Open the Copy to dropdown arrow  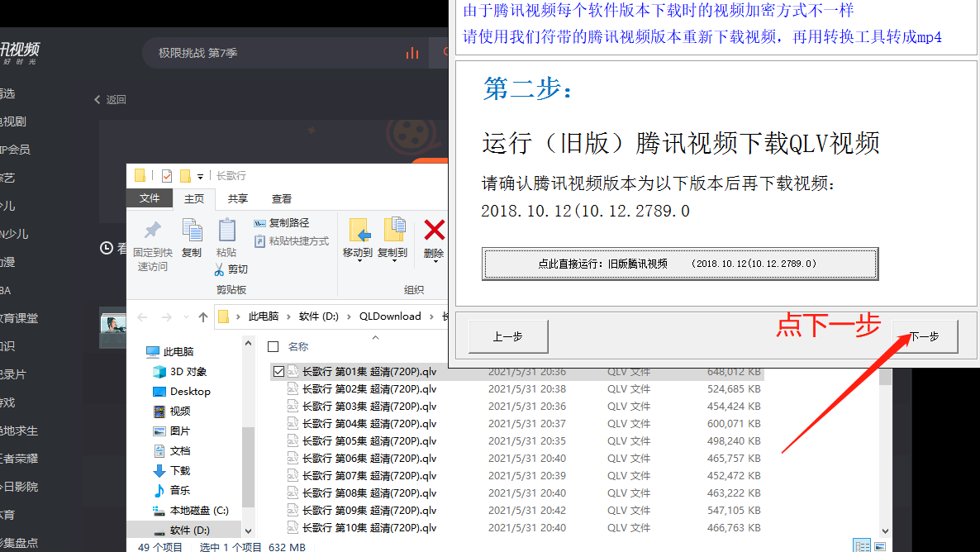(394, 261)
